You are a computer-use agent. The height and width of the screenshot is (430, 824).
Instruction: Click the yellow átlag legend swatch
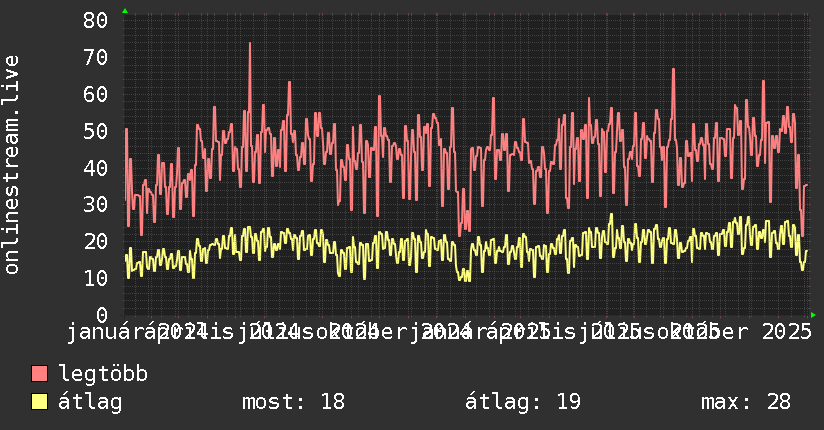tap(39, 402)
